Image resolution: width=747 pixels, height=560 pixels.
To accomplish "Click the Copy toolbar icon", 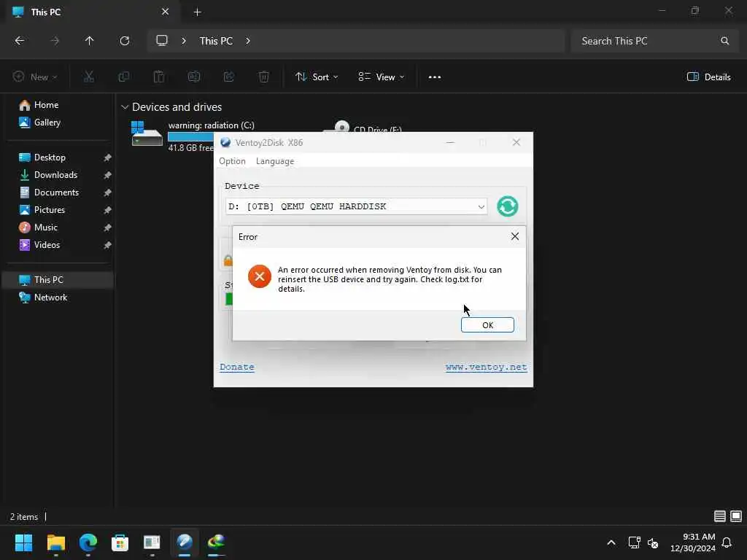I will (x=124, y=77).
